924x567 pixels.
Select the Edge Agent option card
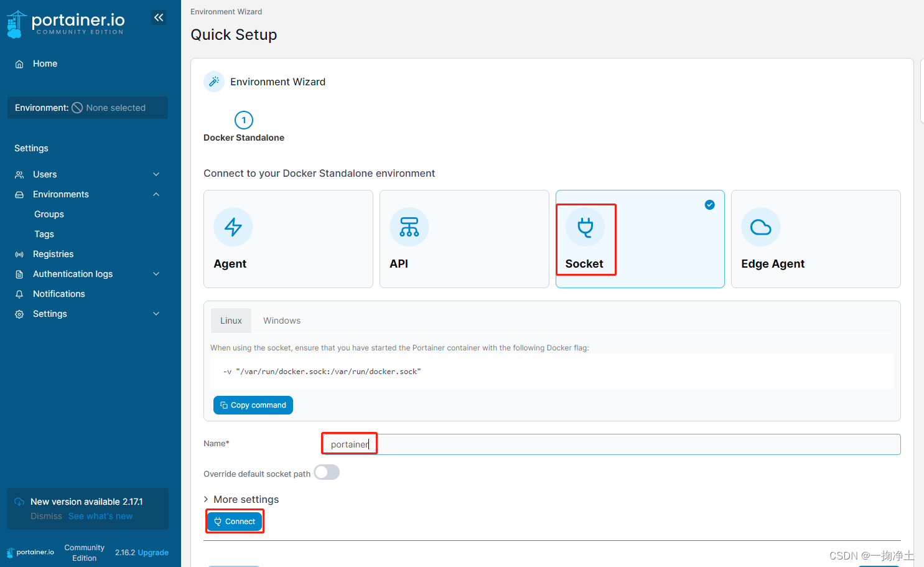(816, 239)
